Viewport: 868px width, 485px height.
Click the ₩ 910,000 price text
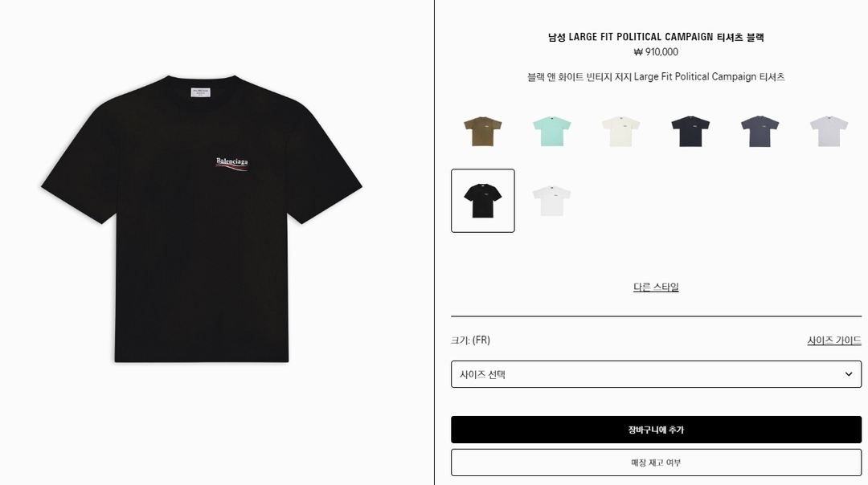coord(656,52)
